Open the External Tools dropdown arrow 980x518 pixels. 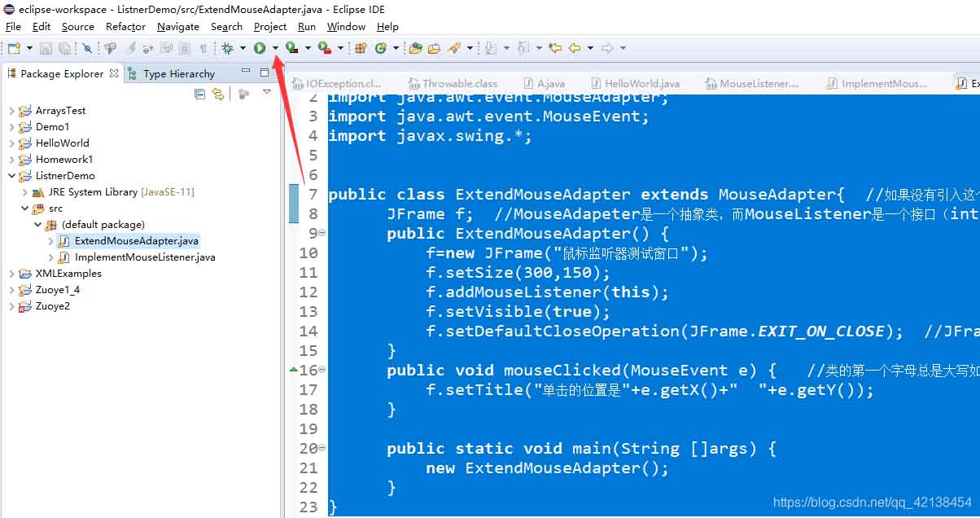coord(340,48)
